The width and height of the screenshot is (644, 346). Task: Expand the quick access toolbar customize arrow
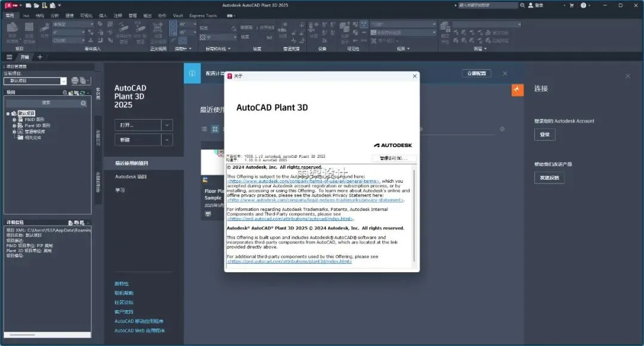(60, 5)
